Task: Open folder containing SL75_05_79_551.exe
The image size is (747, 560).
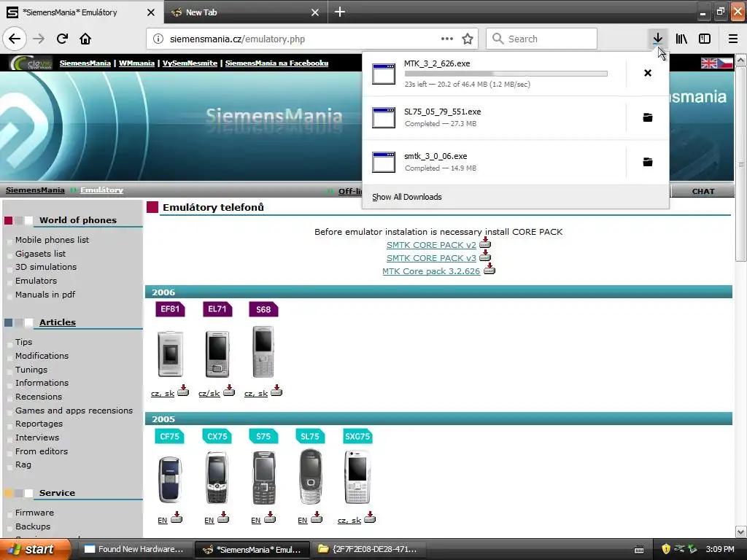Action: click(x=648, y=117)
